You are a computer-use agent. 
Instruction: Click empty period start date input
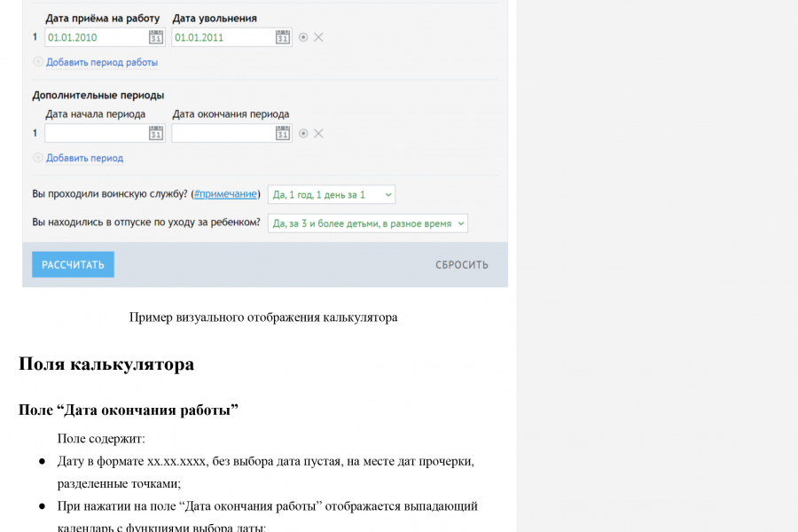coord(96,133)
